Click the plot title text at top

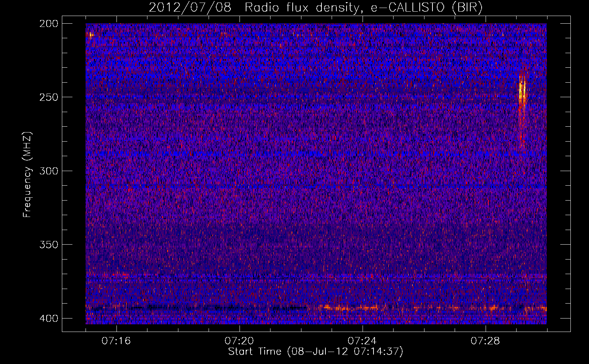(316, 7)
